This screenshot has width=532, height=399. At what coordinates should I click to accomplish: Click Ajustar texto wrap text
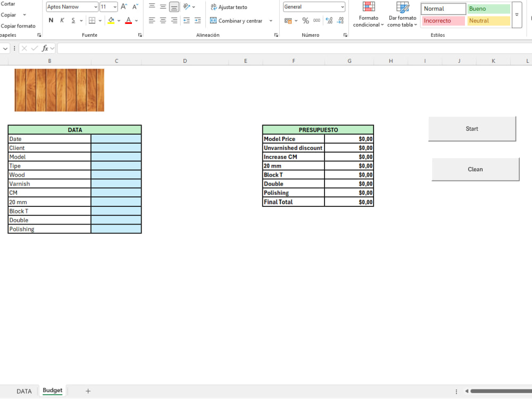(229, 7)
